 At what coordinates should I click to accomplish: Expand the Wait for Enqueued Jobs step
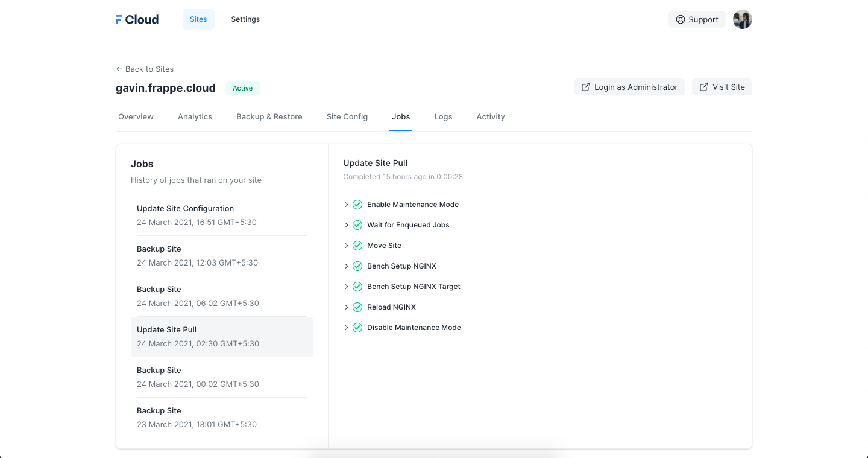pyautogui.click(x=347, y=225)
